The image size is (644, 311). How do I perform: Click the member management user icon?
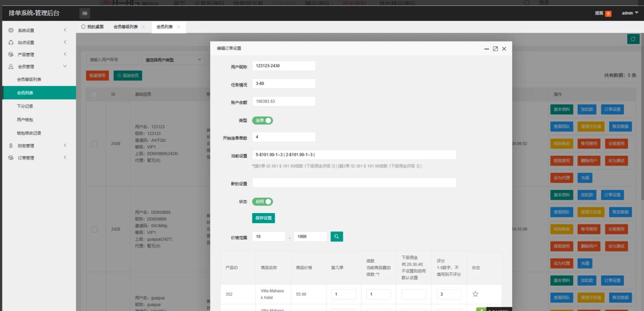point(11,66)
